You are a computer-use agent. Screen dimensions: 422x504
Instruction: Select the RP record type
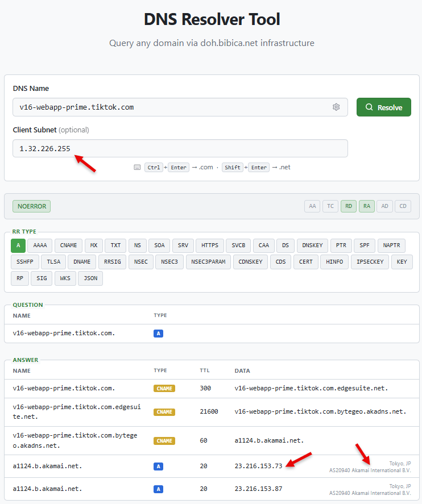[19, 278]
